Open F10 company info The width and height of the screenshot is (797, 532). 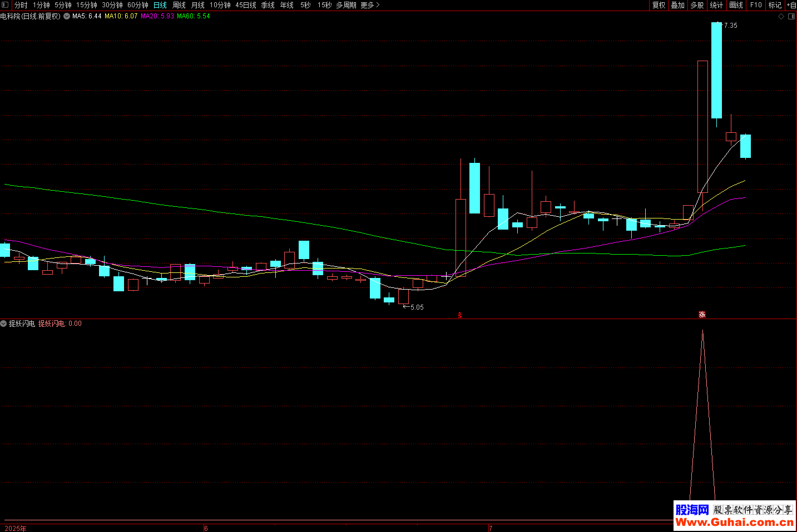pyautogui.click(x=756, y=5)
